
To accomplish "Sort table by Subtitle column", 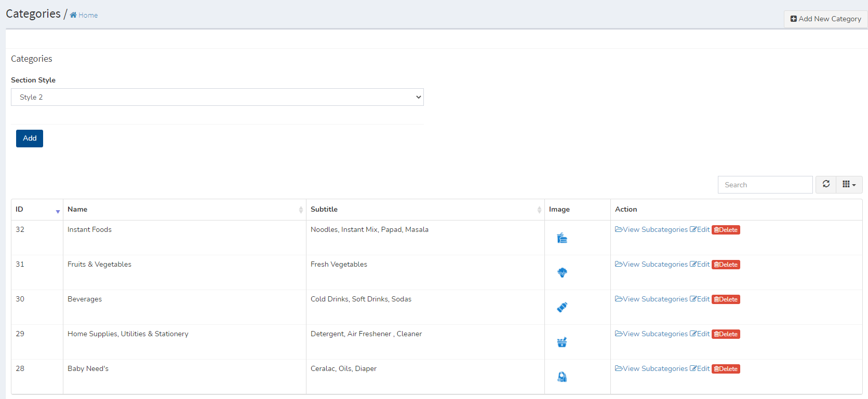I will (425, 210).
